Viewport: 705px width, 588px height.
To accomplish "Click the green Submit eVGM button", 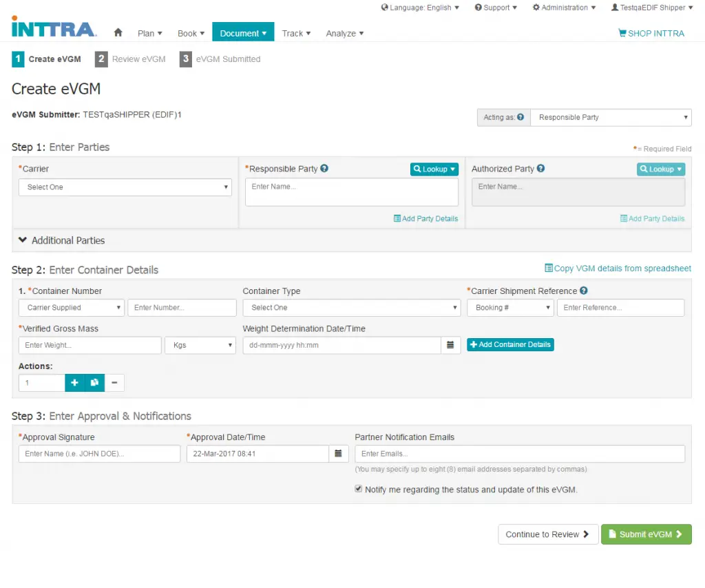I will [x=646, y=534].
